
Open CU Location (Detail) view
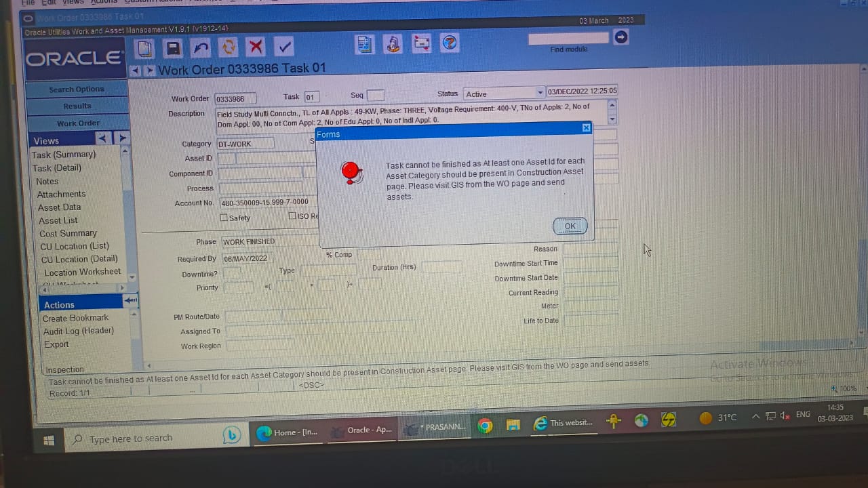[79, 259]
